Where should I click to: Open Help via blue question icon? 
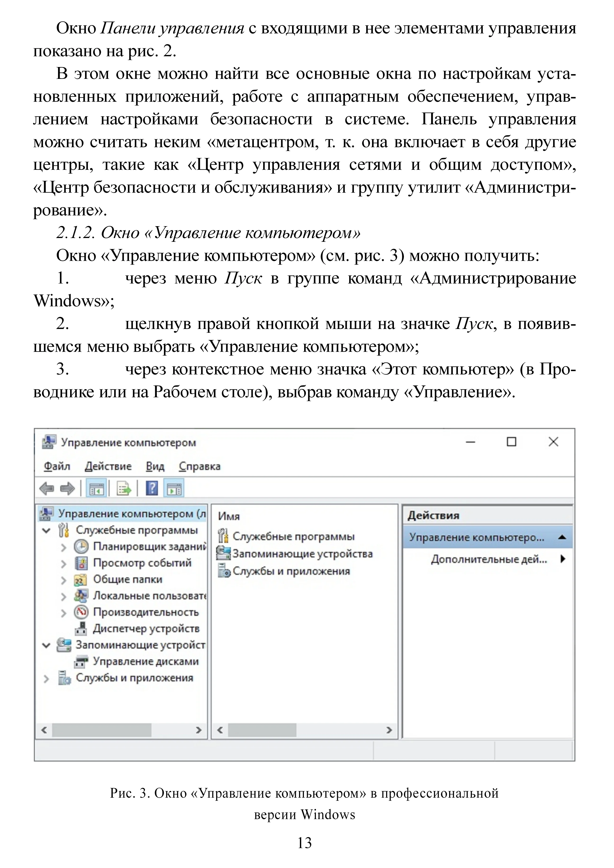(x=152, y=488)
